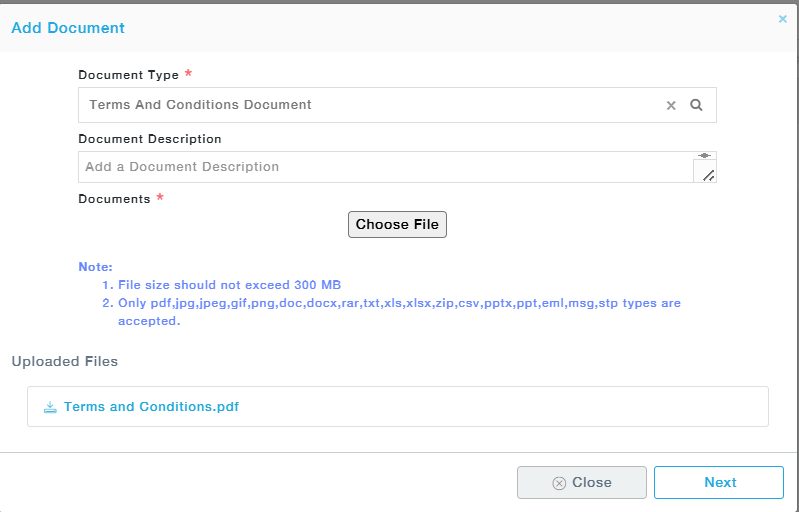Open the Document Type combo box
The image size is (799, 512).
(x=370, y=105)
